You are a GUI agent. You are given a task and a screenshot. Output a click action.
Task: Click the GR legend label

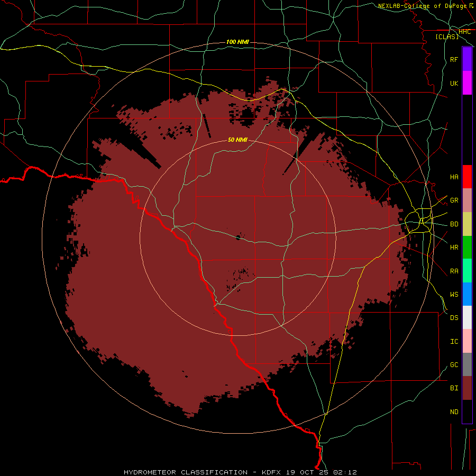click(x=454, y=200)
